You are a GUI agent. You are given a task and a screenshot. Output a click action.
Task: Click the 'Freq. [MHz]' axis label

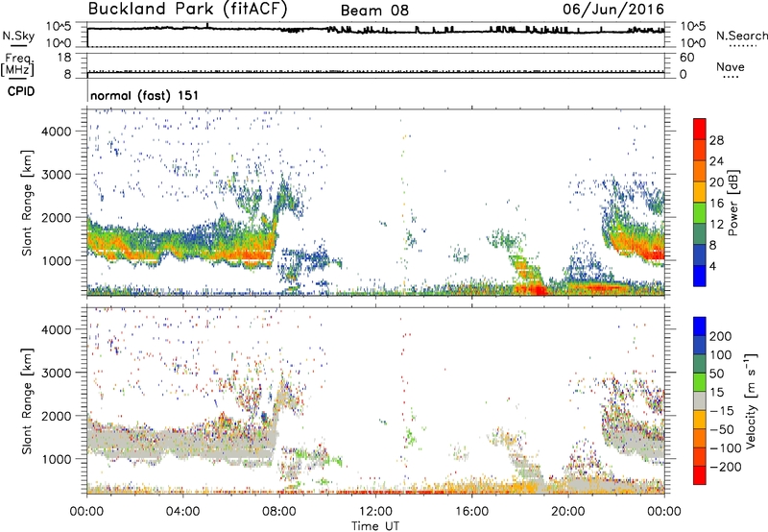tap(17, 65)
